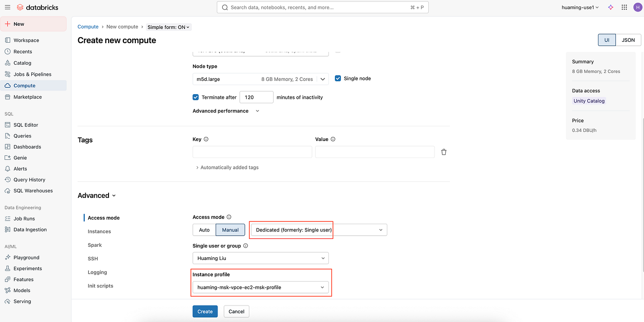Click the Workspace sidebar icon
The image size is (644, 322).
coord(7,40)
